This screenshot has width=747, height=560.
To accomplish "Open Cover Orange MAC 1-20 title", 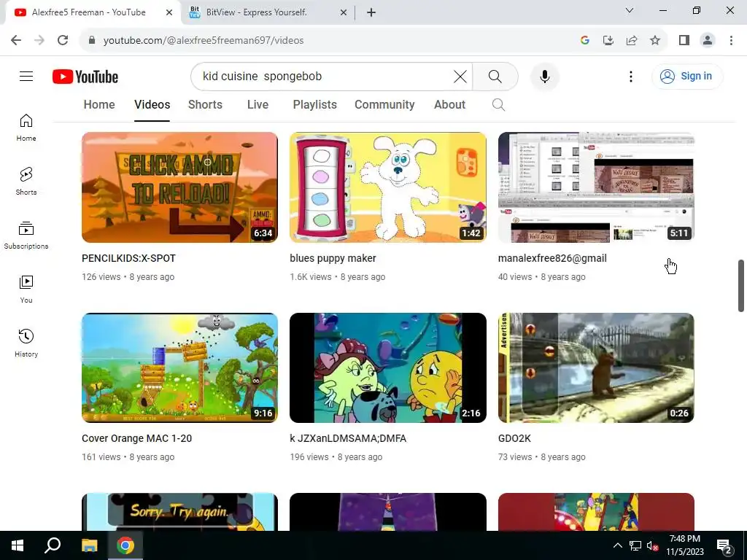I will 136,438.
